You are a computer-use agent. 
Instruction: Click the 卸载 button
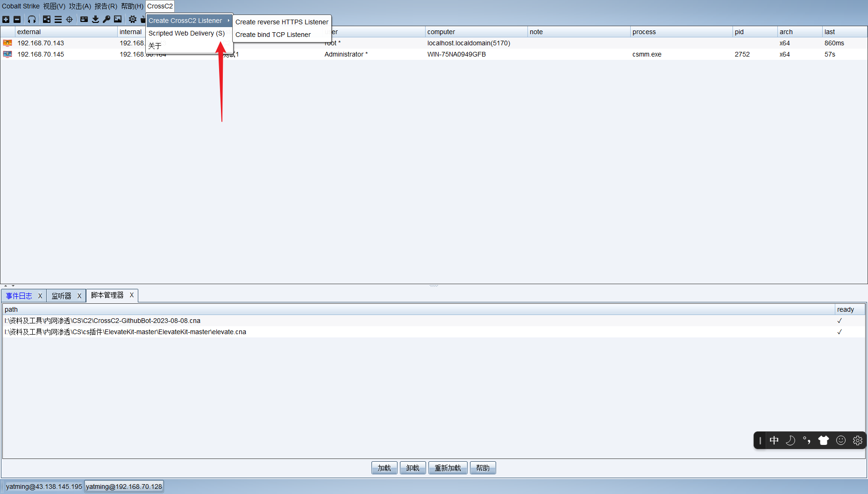[413, 468]
